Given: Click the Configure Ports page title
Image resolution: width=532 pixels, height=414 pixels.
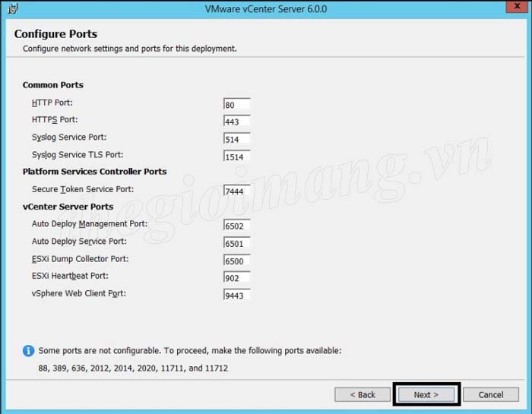Looking at the screenshot, I should click(x=55, y=34).
